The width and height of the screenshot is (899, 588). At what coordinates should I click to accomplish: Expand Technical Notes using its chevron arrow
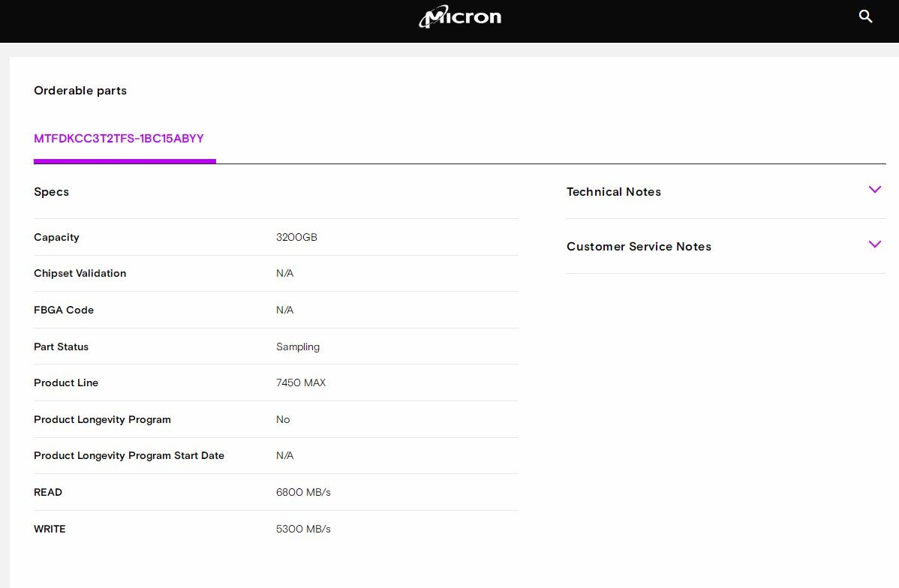point(874,190)
